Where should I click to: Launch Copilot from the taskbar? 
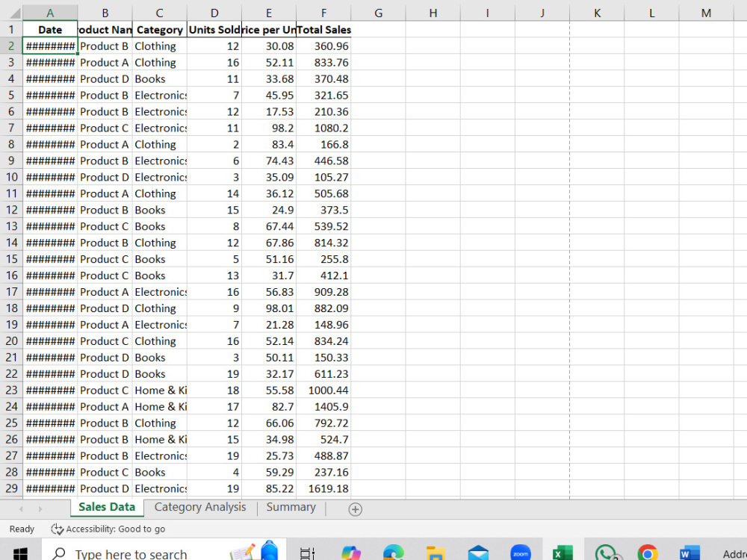click(351, 554)
